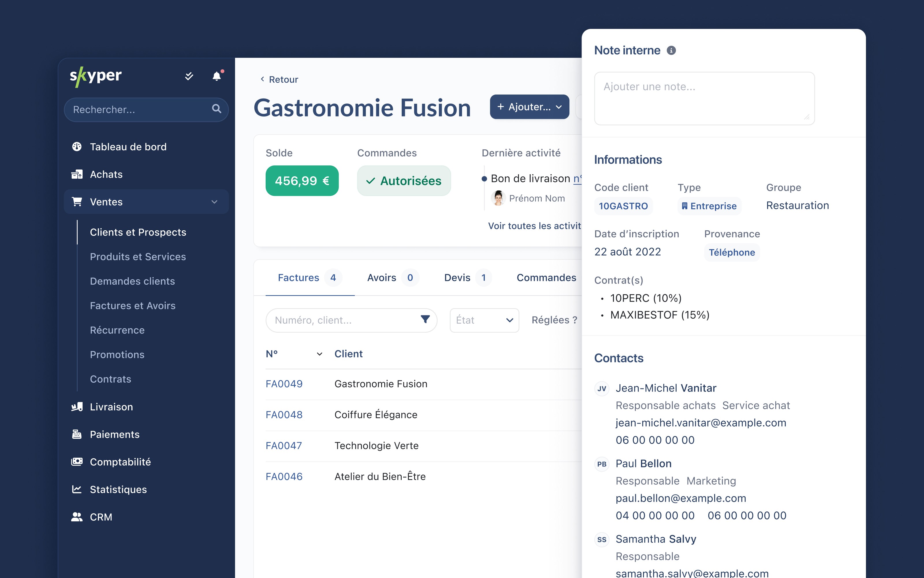This screenshot has height=578, width=924.
Task: Focus the Ajouter une note textarea
Action: 705,98
